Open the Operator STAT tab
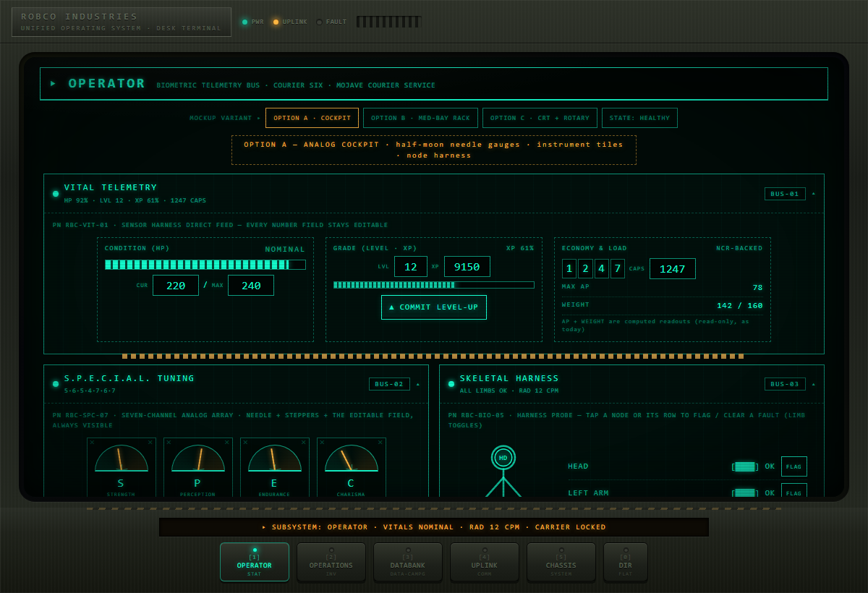Screen dimensions: 868x593 pyautogui.click(x=255, y=562)
